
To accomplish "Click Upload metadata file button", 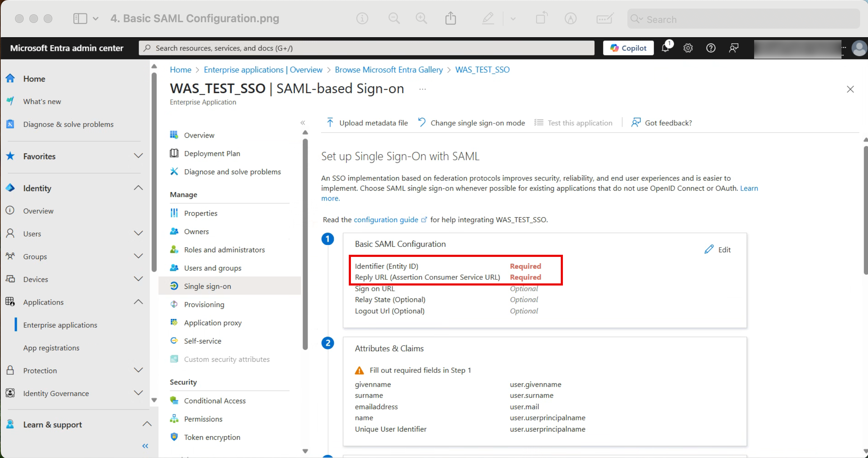I will click(x=367, y=123).
